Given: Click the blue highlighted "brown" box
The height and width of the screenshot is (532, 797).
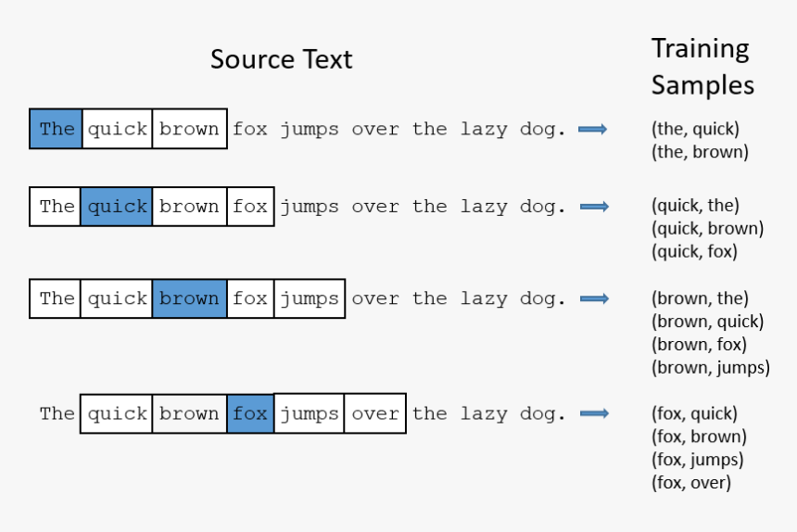Looking at the screenshot, I should pyautogui.click(x=189, y=298).
